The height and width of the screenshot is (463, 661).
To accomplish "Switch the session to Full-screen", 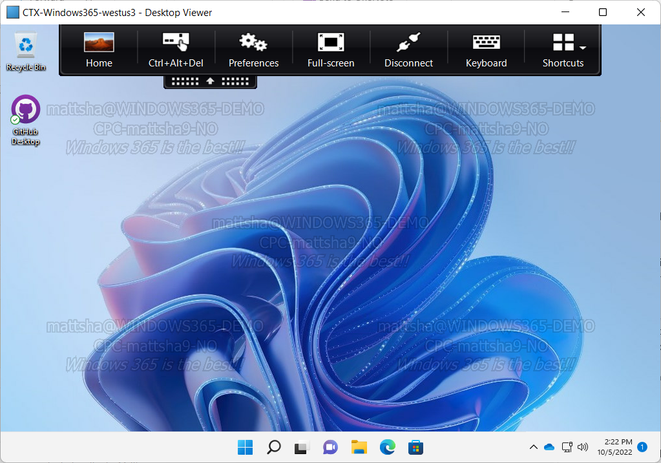I will tap(330, 49).
